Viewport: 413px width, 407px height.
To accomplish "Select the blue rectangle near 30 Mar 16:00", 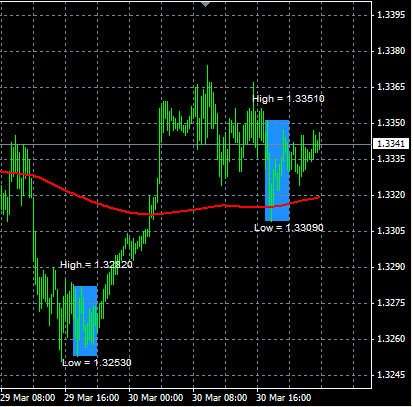I will click(277, 170).
